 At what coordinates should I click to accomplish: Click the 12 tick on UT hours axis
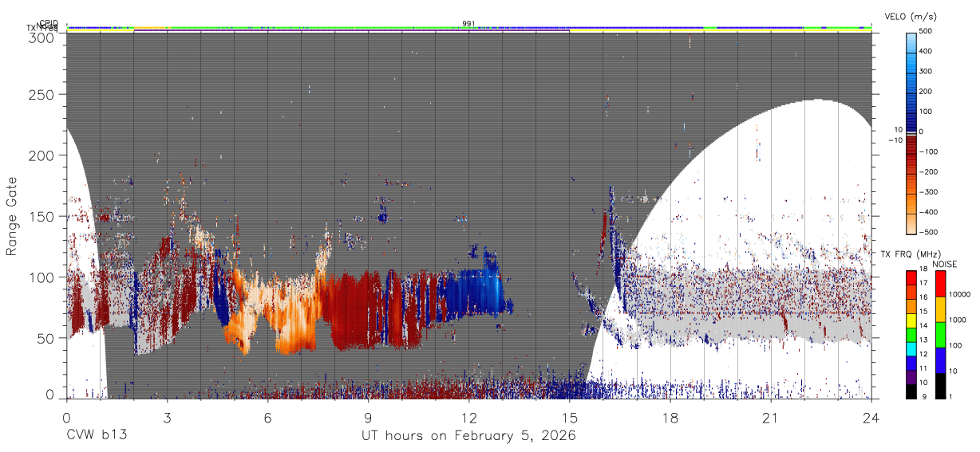pos(468,418)
